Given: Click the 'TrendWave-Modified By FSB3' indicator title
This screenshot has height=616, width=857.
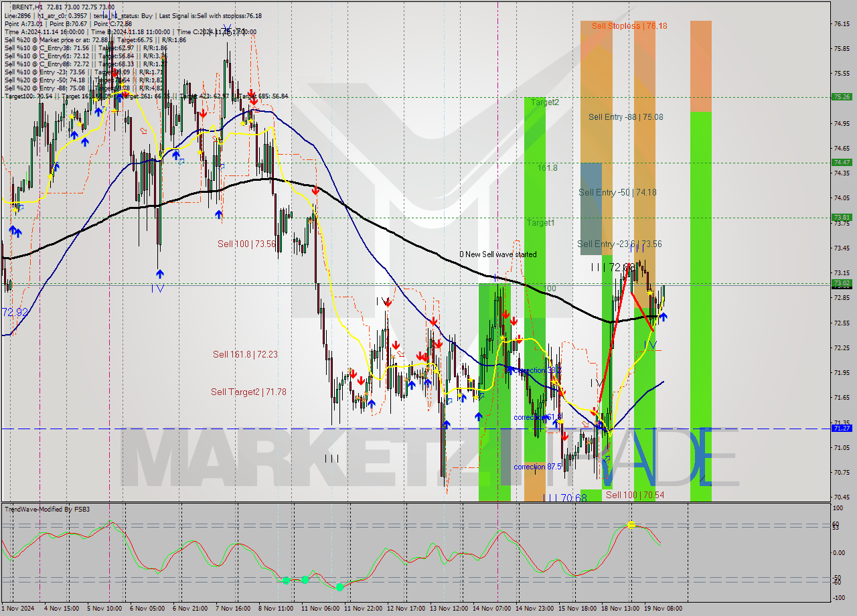Looking at the screenshot, I should pos(47,510).
